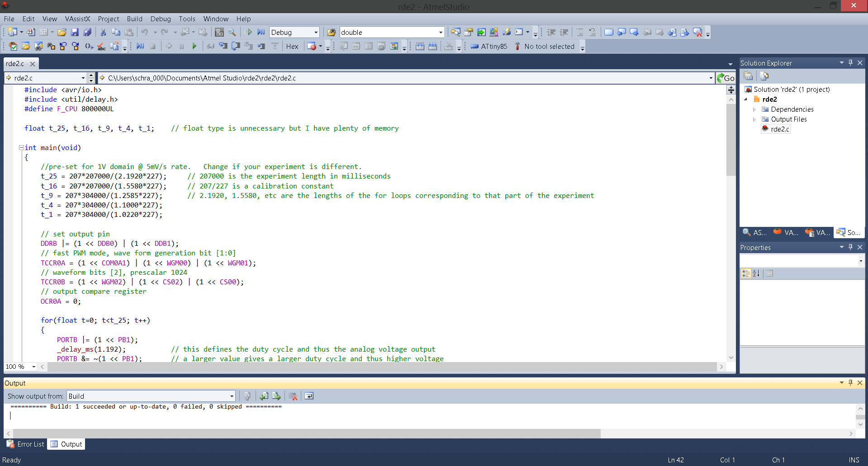Select the Step Into debugging icon

coord(223,46)
